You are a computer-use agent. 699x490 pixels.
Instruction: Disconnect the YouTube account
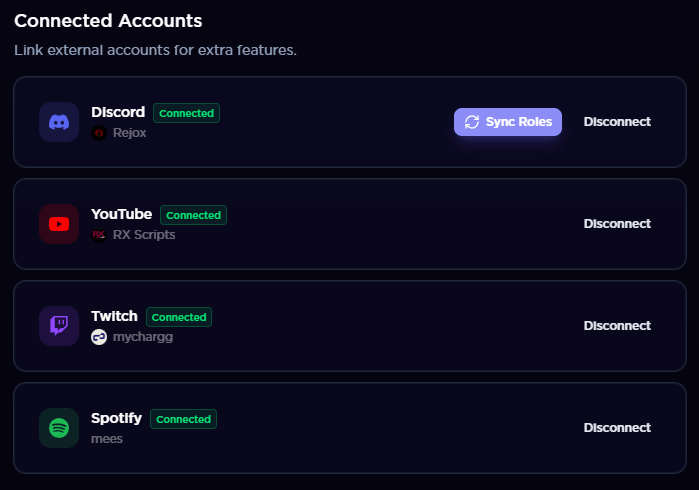click(617, 224)
